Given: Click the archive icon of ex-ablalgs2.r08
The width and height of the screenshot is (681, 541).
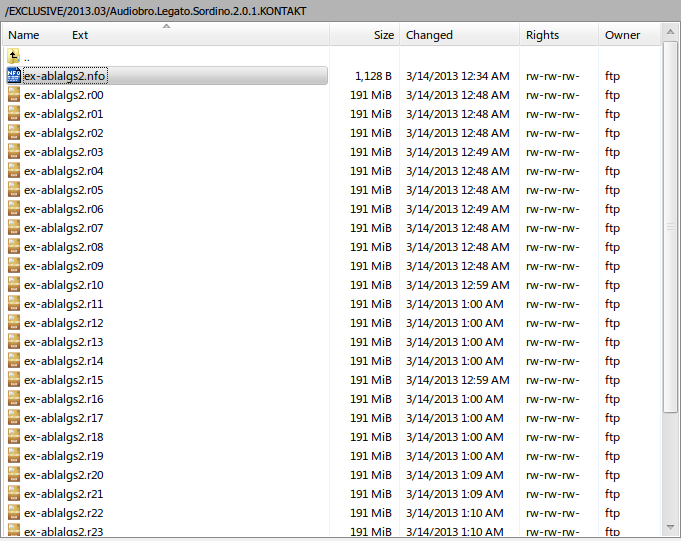Looking at the screenshot, I should (13, 247).
